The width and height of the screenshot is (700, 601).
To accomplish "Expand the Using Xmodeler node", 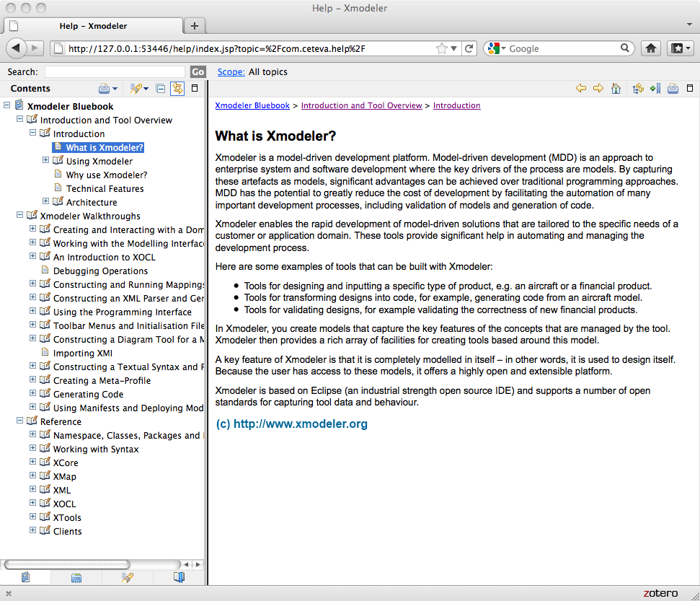I will 45,160.
